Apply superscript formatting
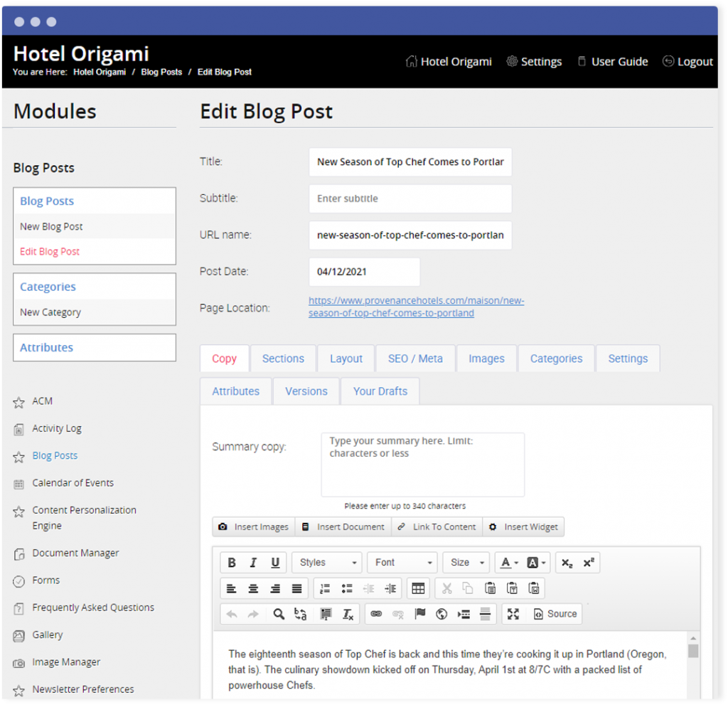 point(589,563)
